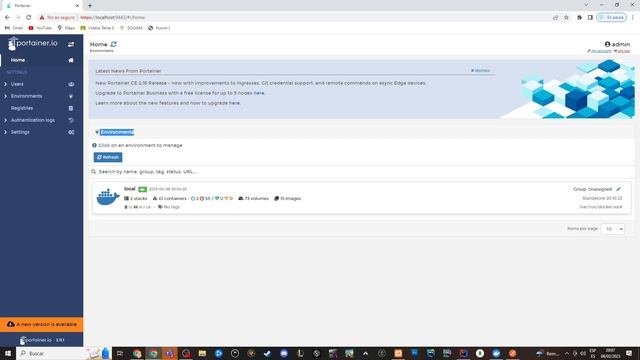The width and height of the screenshot is (640, 360).
Task: Click 'here' link about how to upgrade
Action: click(x=234, y=103)
